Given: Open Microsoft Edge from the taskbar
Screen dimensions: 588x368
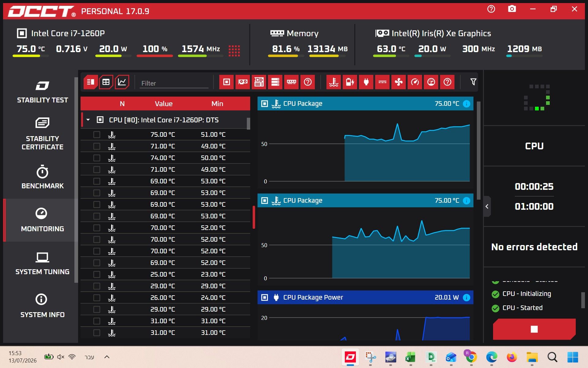Looking at the screenshot, I should pos(492,357).
